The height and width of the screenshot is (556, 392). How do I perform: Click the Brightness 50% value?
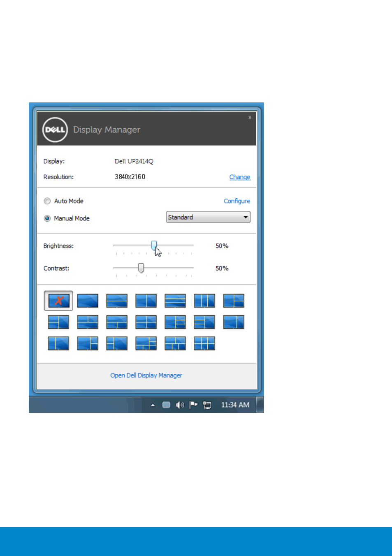click(222, 246)
